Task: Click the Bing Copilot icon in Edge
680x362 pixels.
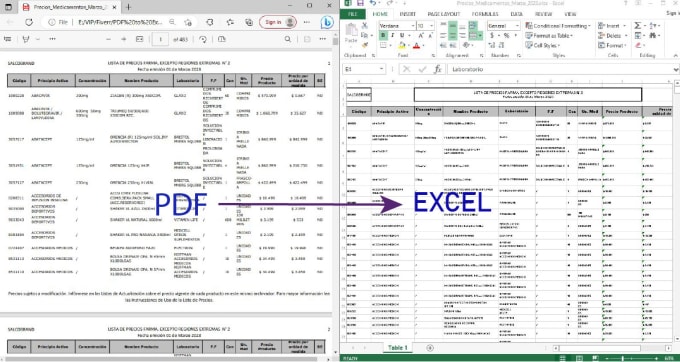Action: pyautogui.click(x=327, y=22)
